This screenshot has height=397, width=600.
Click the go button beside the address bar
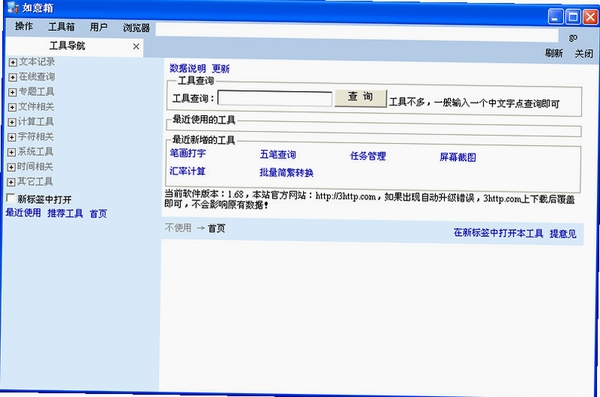573,38
